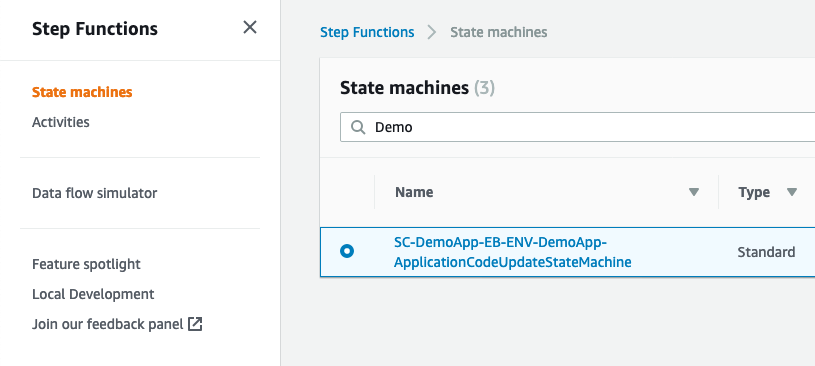Select the SC-DemoApp state machine radio button
The image size is (815, 366).
point(347,252)
